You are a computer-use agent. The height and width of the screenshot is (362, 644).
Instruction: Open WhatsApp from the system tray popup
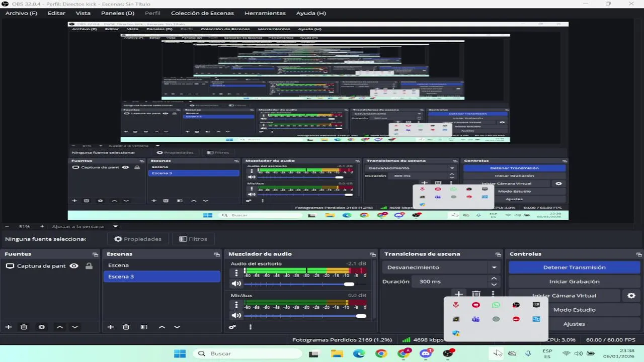[496, 305]
